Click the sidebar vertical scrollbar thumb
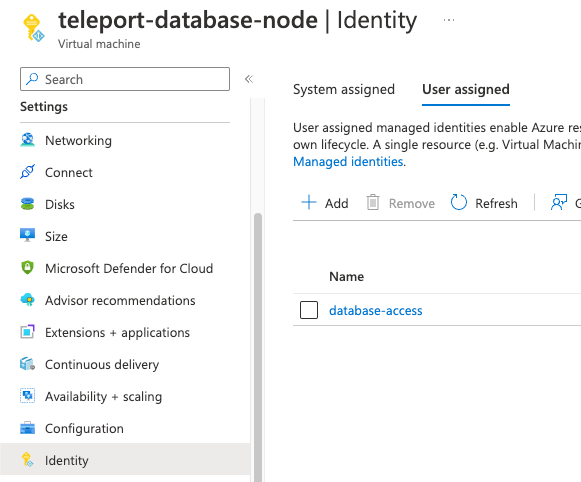This screenshot has height=482, width=581. tap(258, 347)
